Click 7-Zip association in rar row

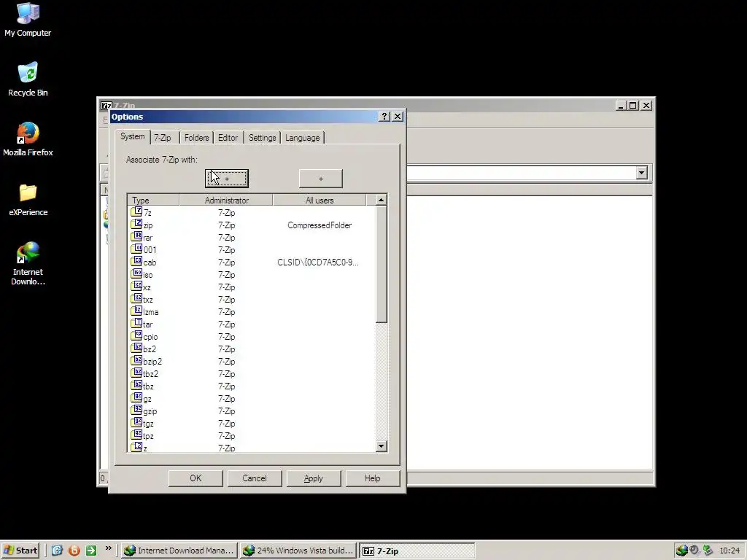click(226, 238)
